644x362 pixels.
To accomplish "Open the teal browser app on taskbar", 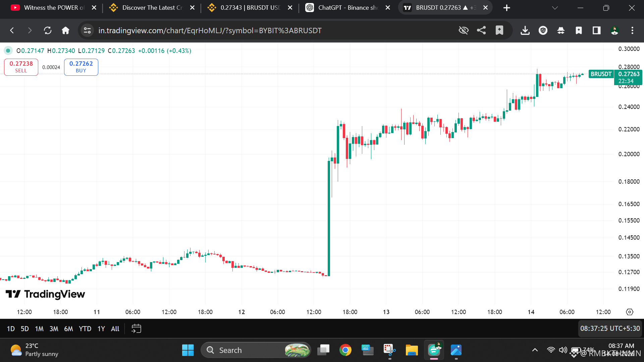I will [x=434, y=350].
